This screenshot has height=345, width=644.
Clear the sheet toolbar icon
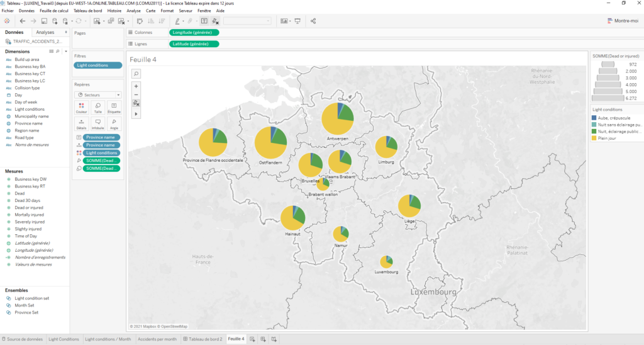pos(121,21)
